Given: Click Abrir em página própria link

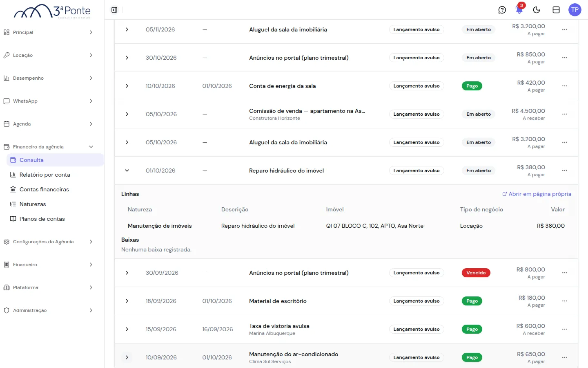Looking at the screenshot, I should tap(537, 194).
